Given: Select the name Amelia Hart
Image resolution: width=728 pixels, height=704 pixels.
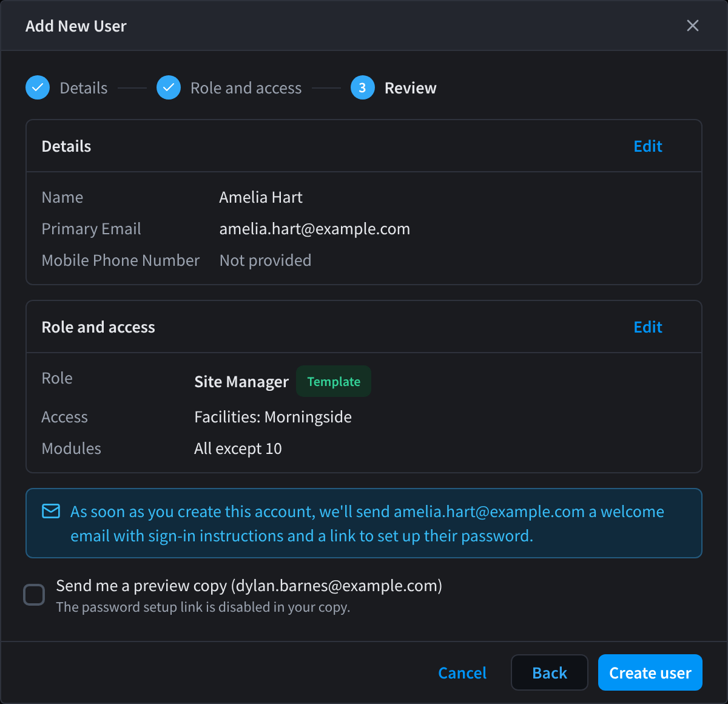Looking at the screenshot, I should tap(261, 197).
